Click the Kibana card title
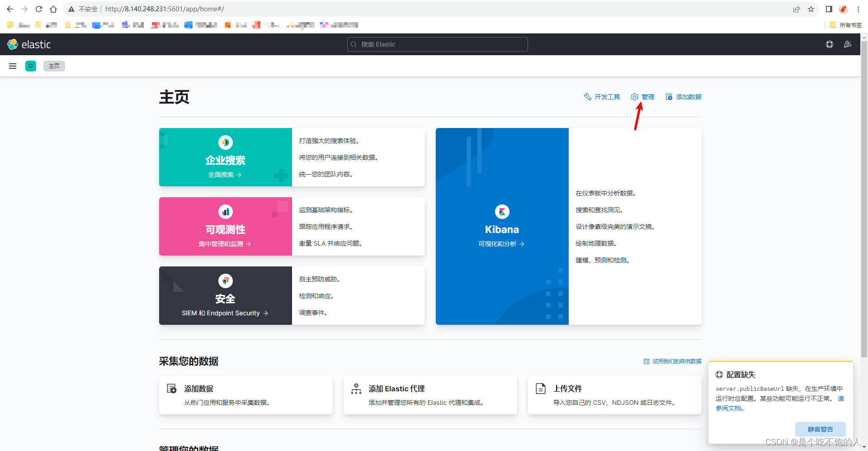Image resolution: width=868 pixels, height=451 pixels. click(x=502, y=229)
